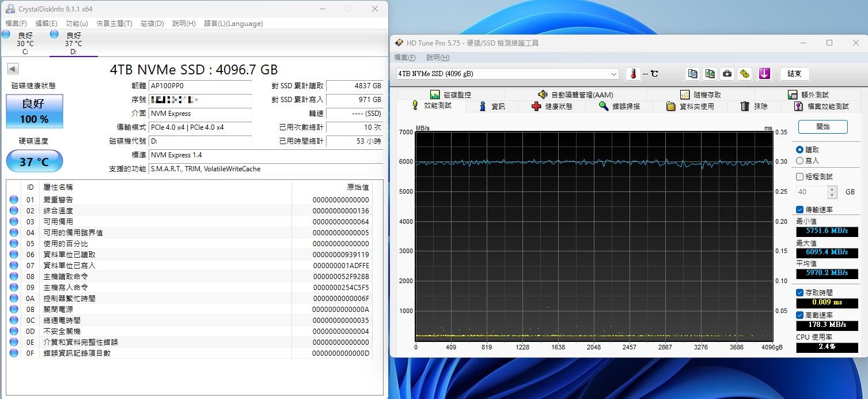Click 屬性名稱 column header
Image resolution: width=868 pixels, height=399 pixels.
point(166,187)
